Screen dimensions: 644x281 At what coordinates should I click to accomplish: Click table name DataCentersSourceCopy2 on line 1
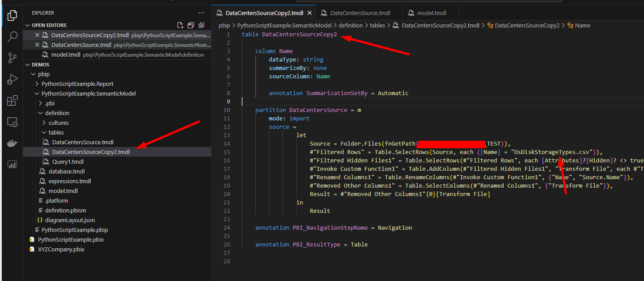[300, 34]
